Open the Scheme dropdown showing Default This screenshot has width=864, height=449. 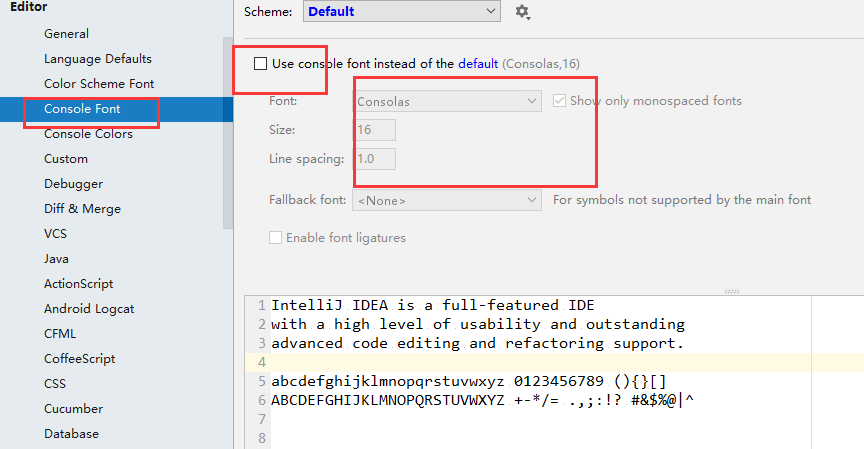click(x=402, y=12)
